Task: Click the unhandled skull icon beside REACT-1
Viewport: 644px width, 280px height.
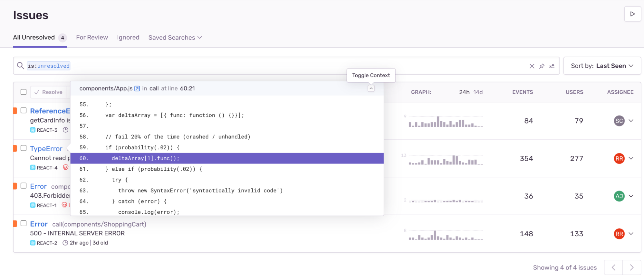Action: point(64,205)
